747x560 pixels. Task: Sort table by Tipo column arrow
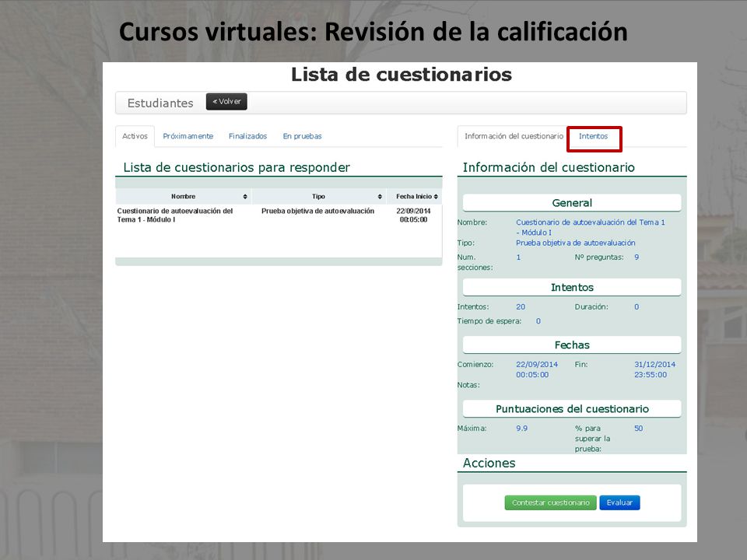tap(380, 197)
